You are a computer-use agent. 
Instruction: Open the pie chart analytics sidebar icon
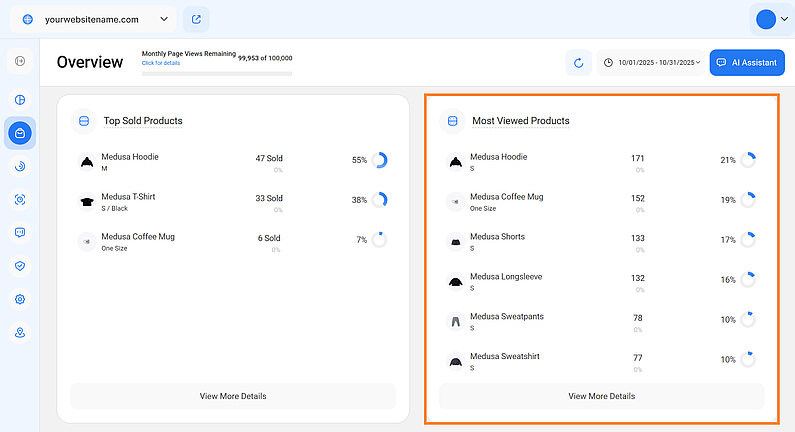[20, 100]
